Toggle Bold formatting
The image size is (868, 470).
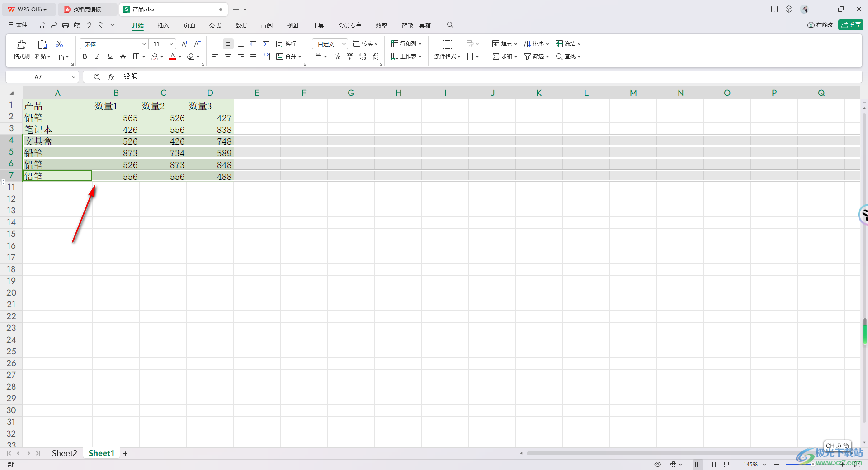pos(85,56)
